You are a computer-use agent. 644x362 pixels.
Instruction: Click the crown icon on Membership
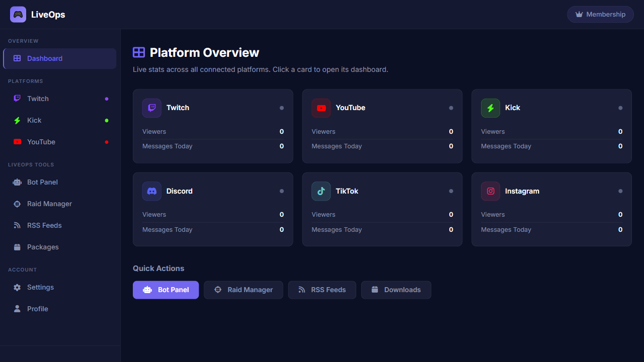(579, 15)
